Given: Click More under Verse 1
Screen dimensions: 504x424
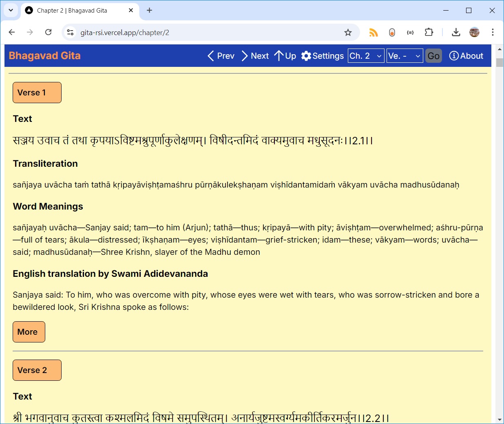Looking at the screenshot, I should [x=29, y=332].
